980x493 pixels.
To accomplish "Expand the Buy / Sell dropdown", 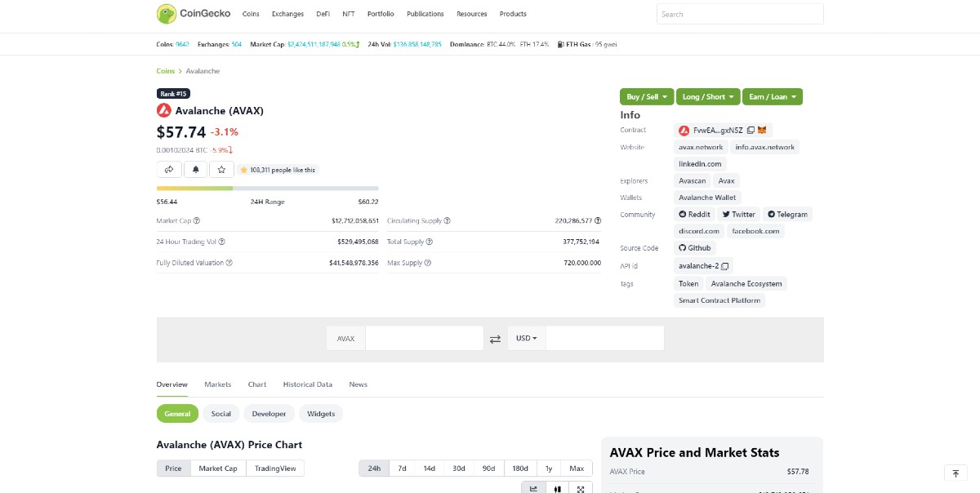I will pyautogui.click(x=647, y=97).
